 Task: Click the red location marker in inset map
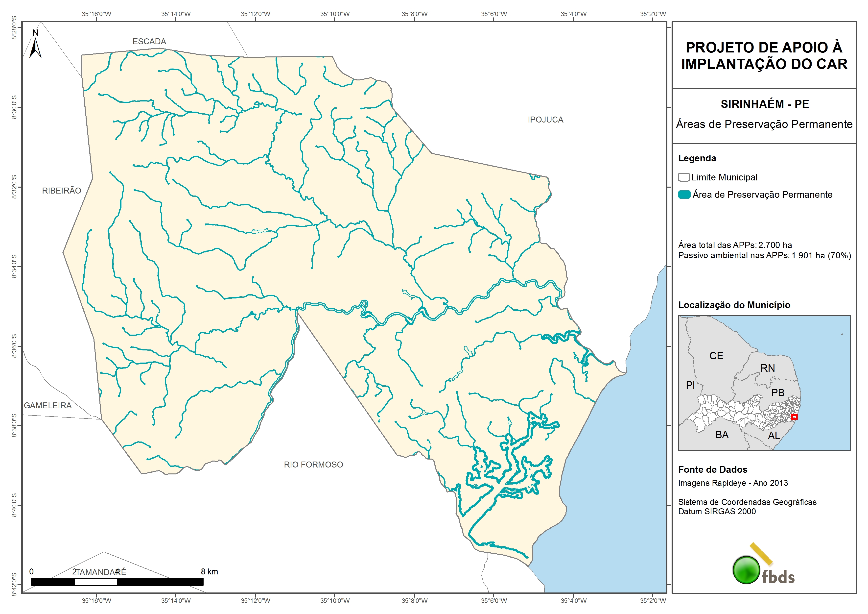tap(794, 417)
